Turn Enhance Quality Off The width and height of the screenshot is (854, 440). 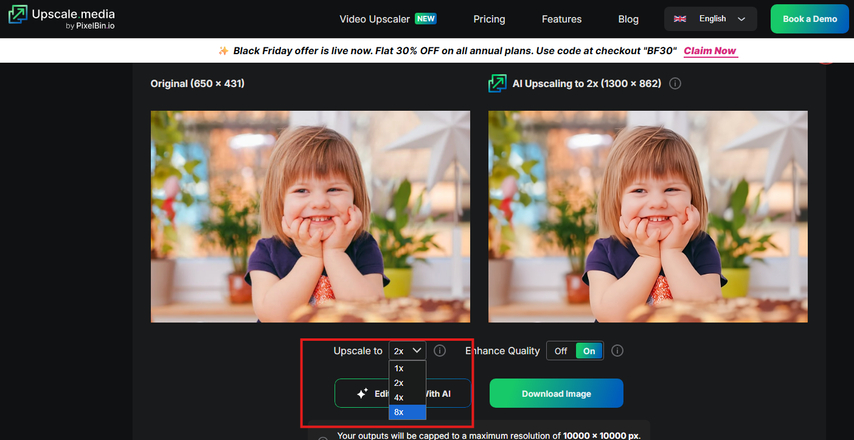(561, 351)
